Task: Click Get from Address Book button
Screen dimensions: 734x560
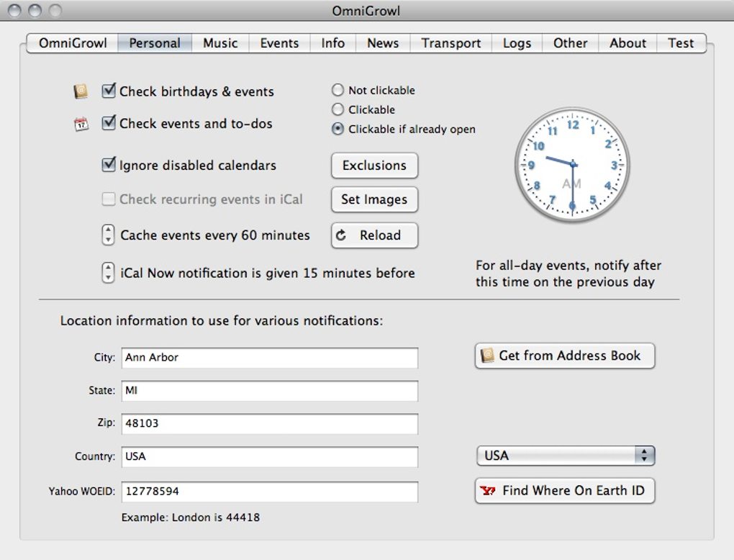Action: point(565,356)
